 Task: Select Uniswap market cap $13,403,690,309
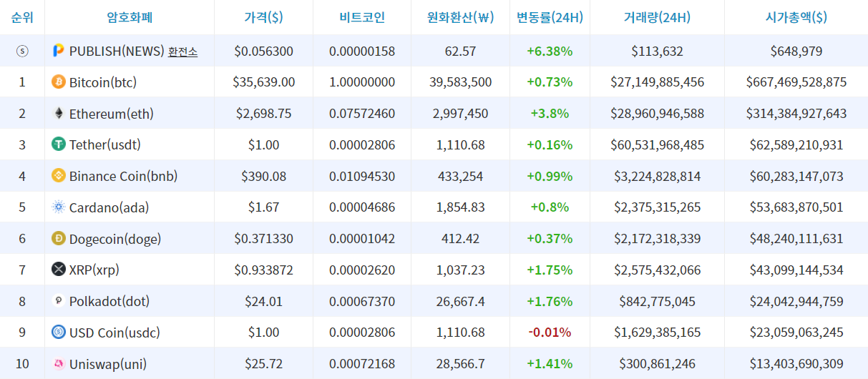click(x=796, y=363)
